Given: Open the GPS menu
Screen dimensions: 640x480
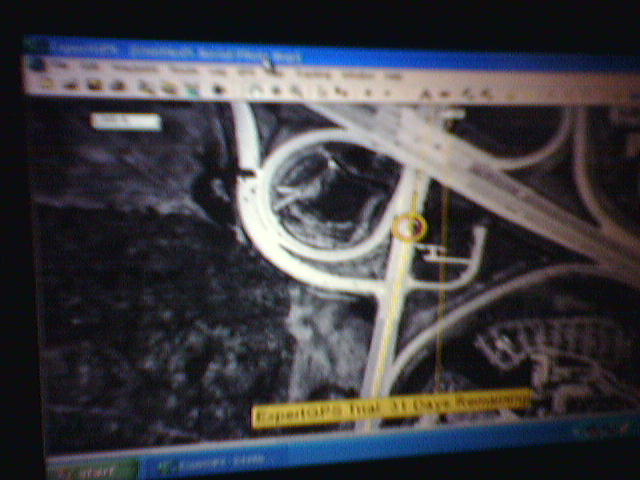Looking at the screenshot, I should point(247,72).
